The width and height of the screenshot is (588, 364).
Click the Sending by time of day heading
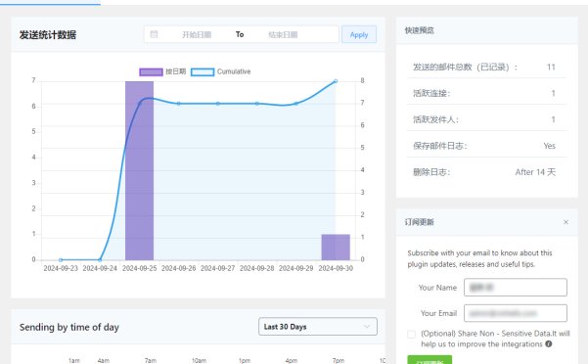(x=69, y=327)
